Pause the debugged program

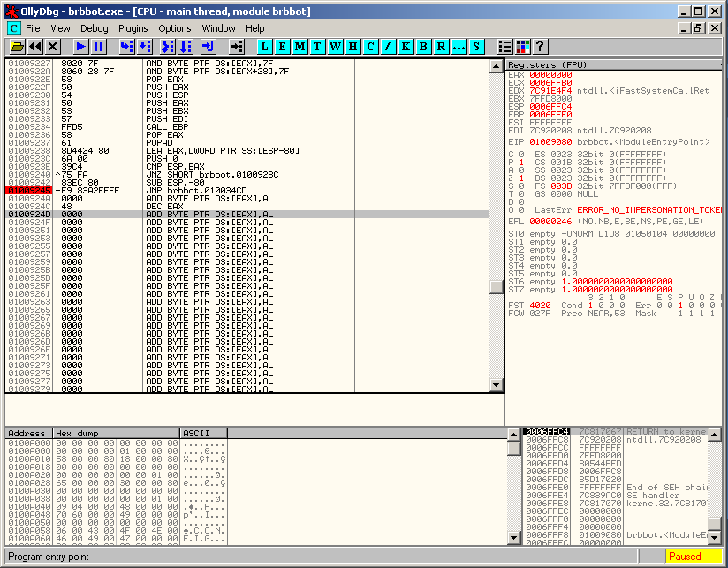99,46
